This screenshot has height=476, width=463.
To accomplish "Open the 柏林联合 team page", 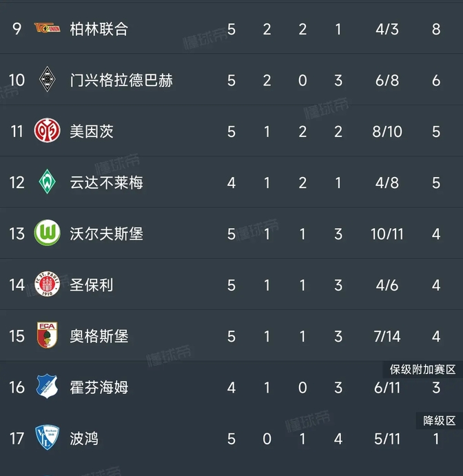I will tap(99, 29).
